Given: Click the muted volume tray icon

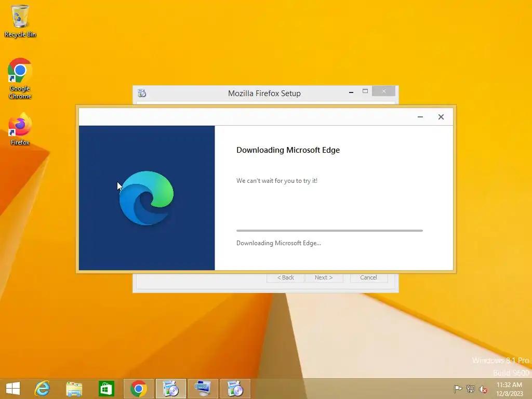Looking at the screenshot, I should pos(483,389).
